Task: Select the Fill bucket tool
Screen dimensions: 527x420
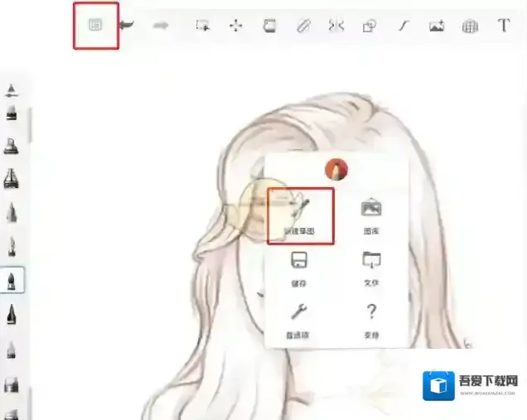Action: pyautogui.click(x=269, y=26)
